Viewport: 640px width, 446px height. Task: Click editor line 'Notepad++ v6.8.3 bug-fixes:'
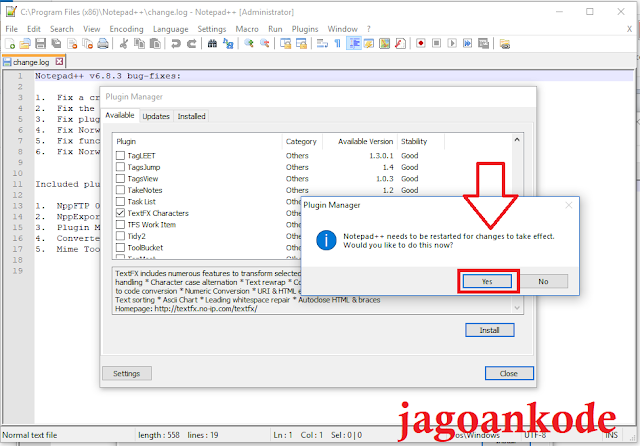[x=108, y=76]
